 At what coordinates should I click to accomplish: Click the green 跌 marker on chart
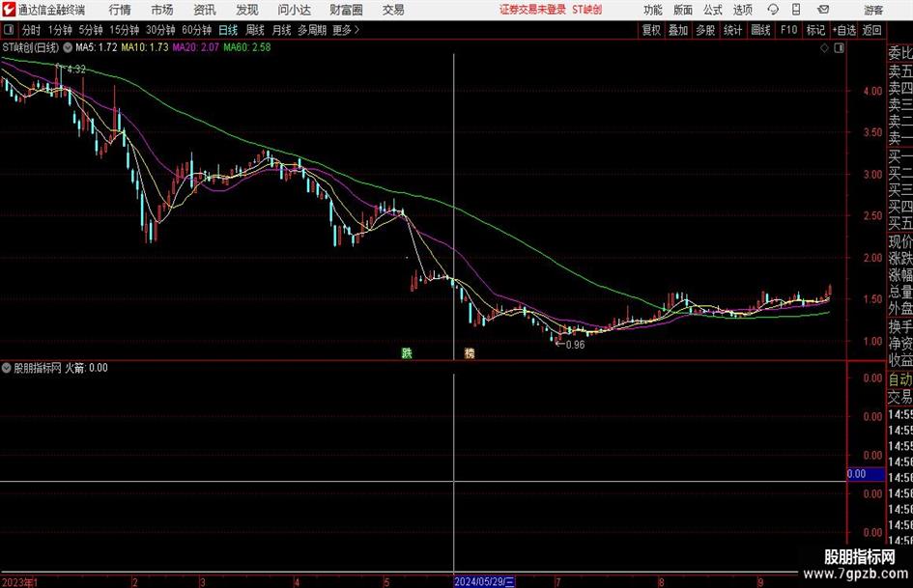coord(407,352)
